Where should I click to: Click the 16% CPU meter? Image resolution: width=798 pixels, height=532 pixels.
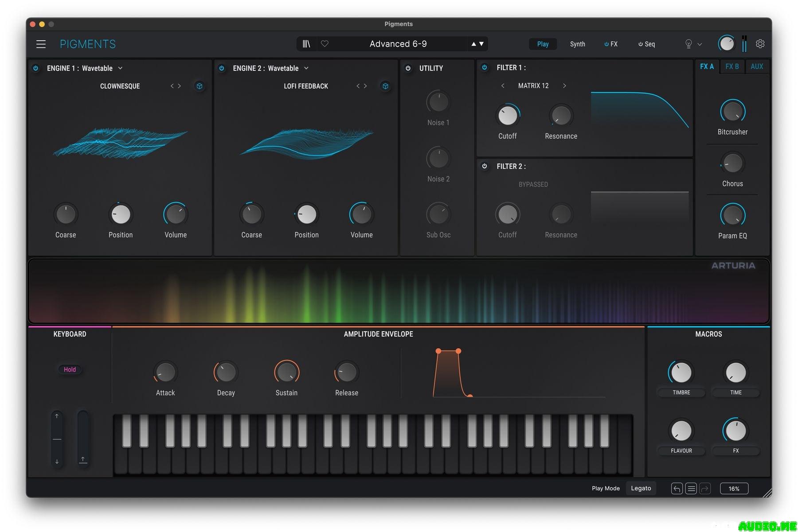pyautogui.click(x=734, y=489)
